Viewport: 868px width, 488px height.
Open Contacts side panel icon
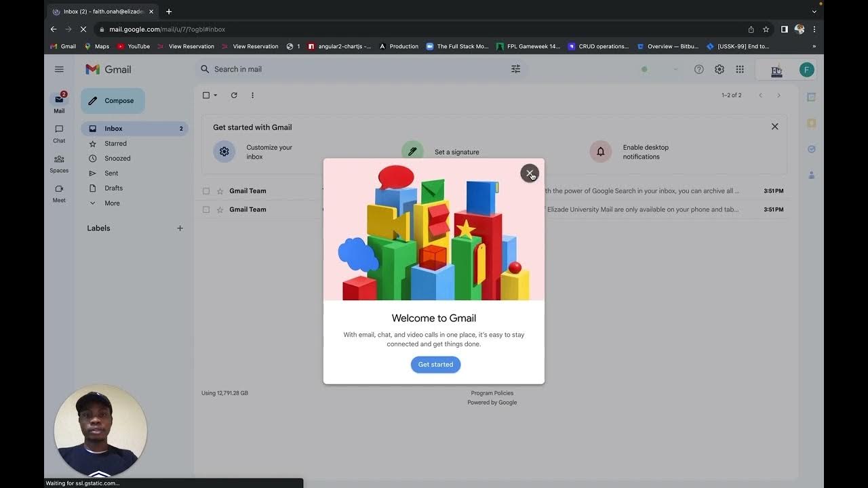[x=811, y=175]
